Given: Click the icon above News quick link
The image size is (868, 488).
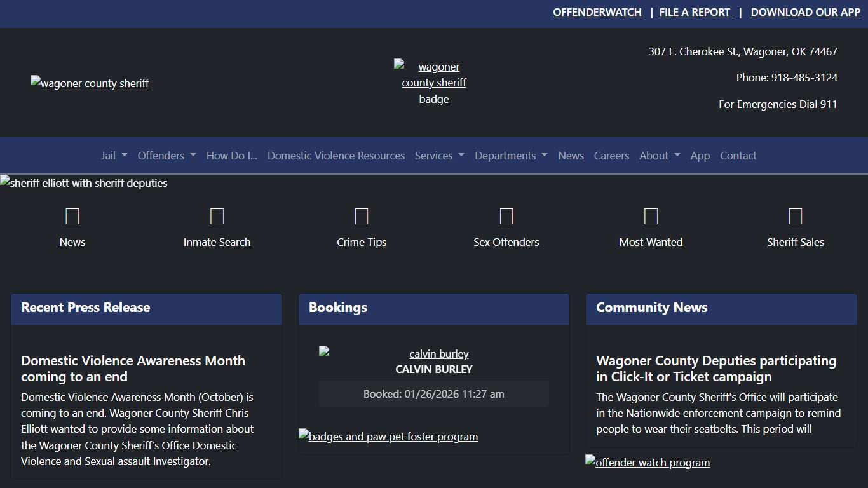Looking at the screenshot, I should (72, 217).
